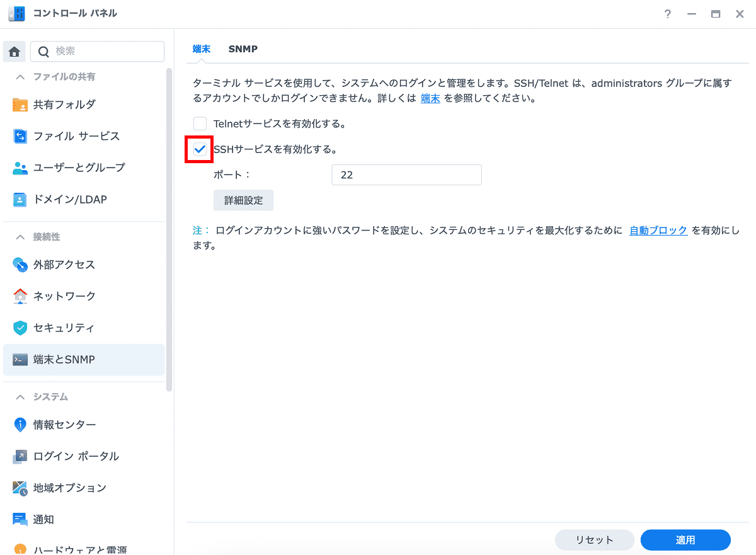Viewport: 756px width, 555px height.
Task: Enable Telnetサービス checkbox
Action: click(200, 123)
